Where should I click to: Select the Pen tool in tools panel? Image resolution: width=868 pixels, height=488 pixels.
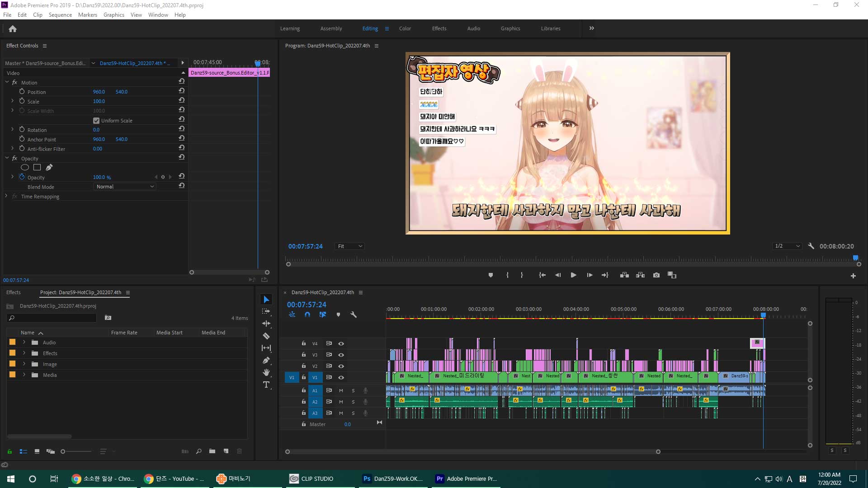(266, 360)
